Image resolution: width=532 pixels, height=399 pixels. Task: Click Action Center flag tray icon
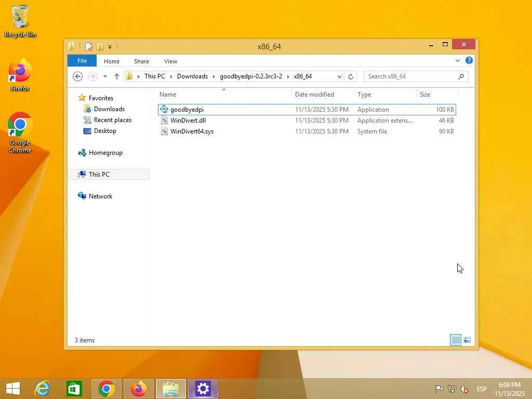(439, 389)
